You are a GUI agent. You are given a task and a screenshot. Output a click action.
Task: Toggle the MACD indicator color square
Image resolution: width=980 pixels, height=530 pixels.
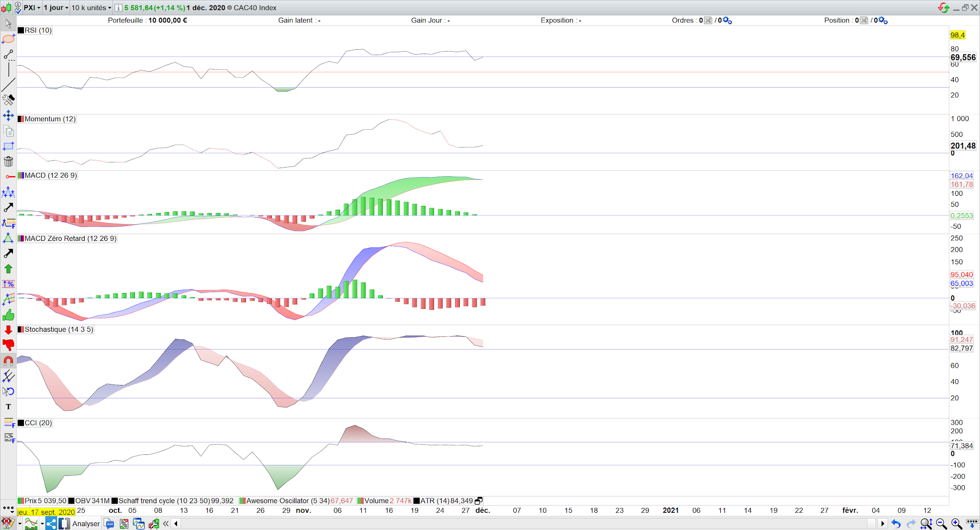pyautogui.click(x=21, y=175)
